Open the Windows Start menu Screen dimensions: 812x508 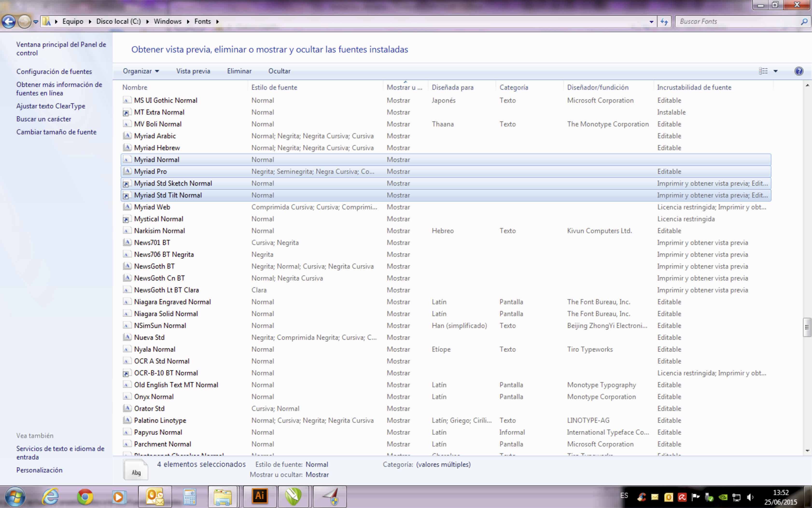15,497
